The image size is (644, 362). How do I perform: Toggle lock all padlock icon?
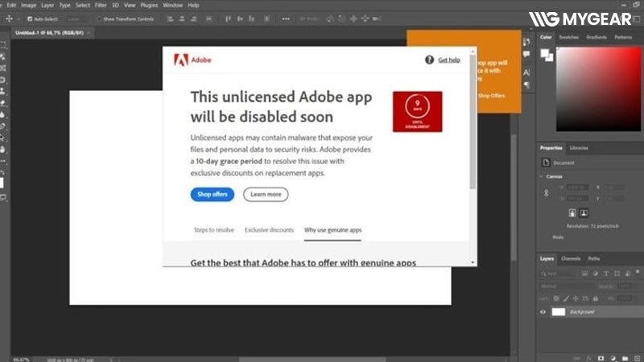[x=596, y=298]
